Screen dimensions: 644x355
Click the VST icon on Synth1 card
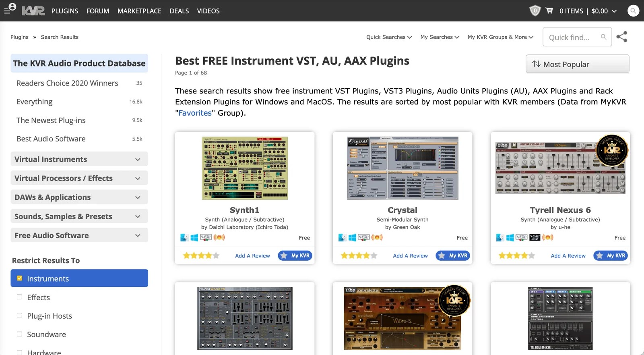coord(206,237)
